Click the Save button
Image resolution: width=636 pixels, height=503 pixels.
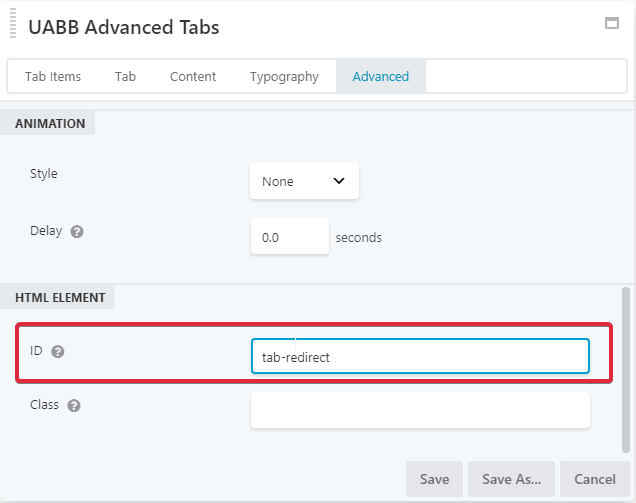pyautogui.click(x=434, y=479)
